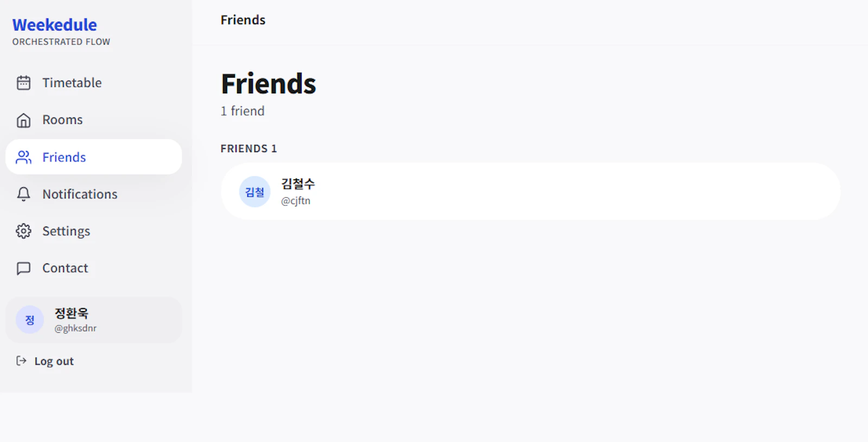
Task: Open the 김철수 friend card
Action: [531, 192]
